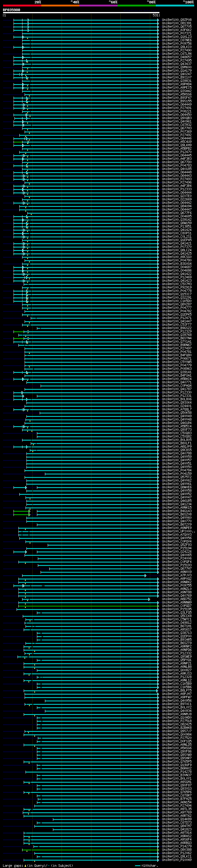Click the orange ~40% identity legend segment
The image size is (197, 868).
(x=60, y=6)
